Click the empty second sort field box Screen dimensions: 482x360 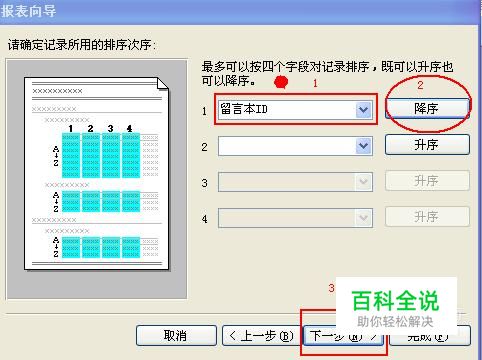coord(295,146)
